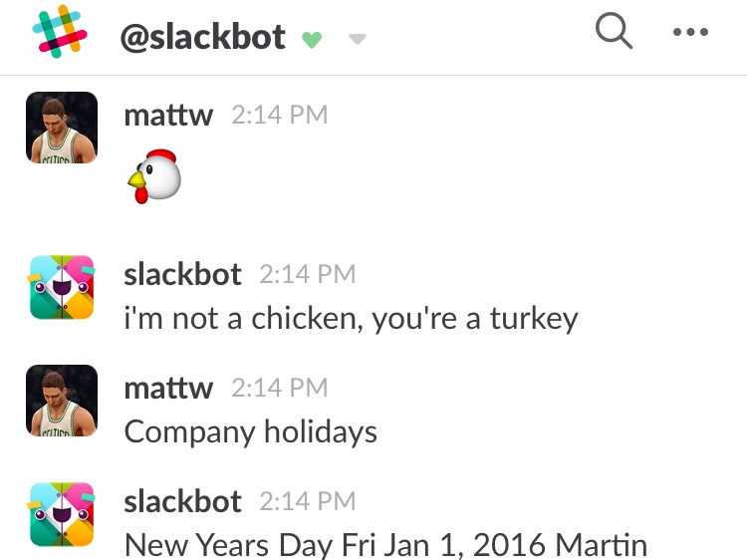Screen dimensions: 747x560
Task: Click timestamp beside slackbot's turkey reply
Action: [308, 274]
